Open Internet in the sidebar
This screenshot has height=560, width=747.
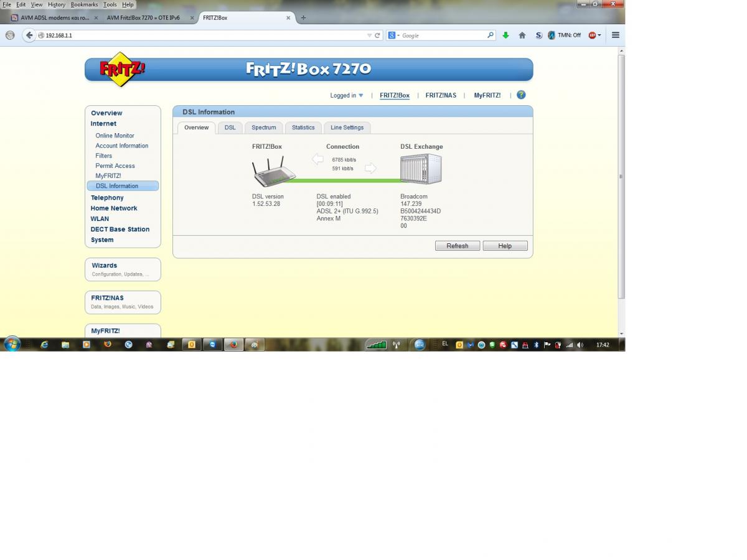(x=103, y=124)
